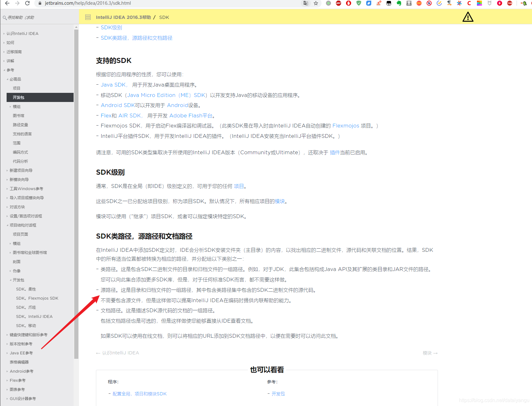Click the sidebar scrollbar up arrow

pyautogui.click(x=76, y=27)
